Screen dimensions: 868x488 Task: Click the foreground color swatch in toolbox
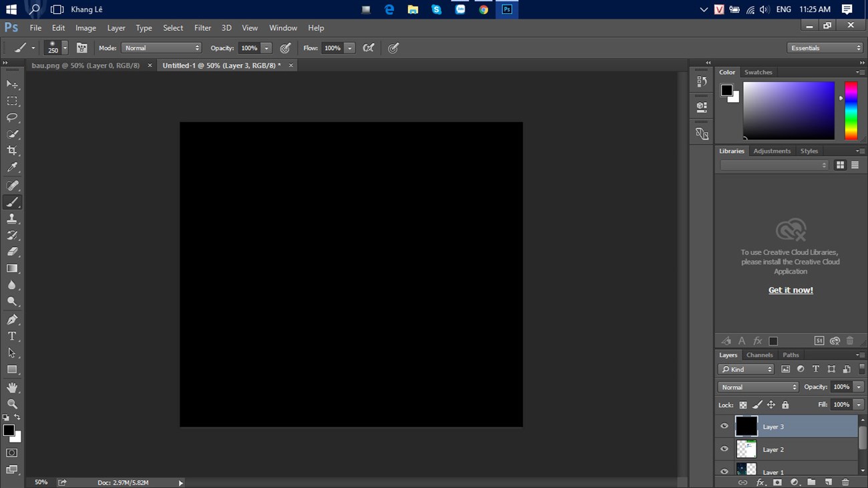[8, 430]
